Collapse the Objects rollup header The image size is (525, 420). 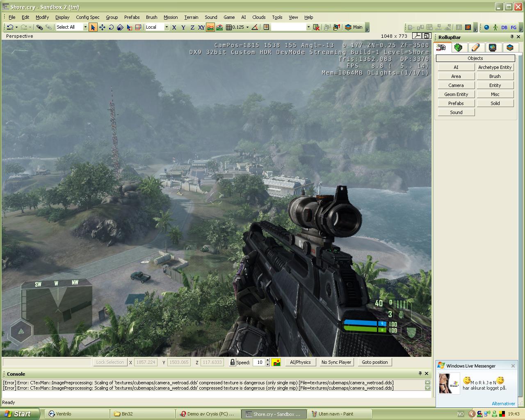coord(475,58)
